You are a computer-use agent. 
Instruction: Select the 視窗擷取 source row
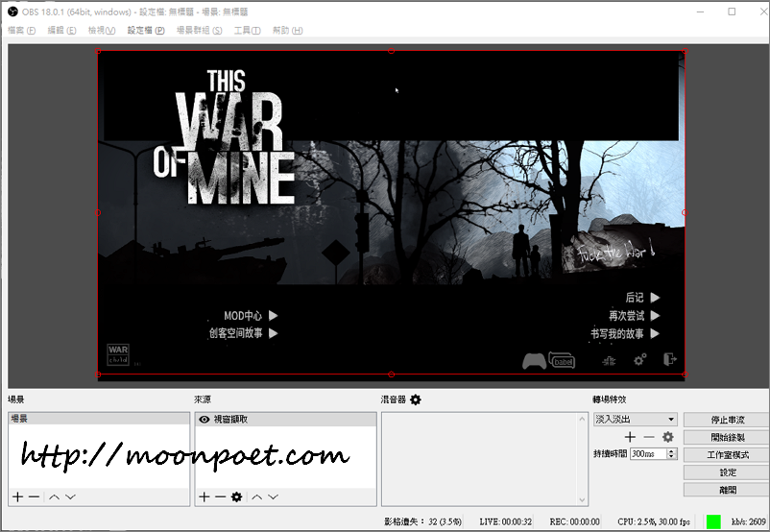coord(286,420)
